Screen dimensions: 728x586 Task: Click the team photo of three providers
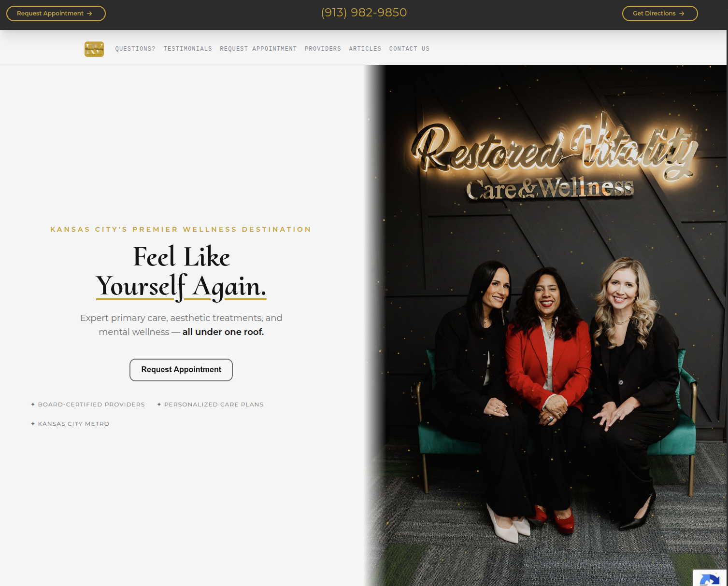point(546,326)
